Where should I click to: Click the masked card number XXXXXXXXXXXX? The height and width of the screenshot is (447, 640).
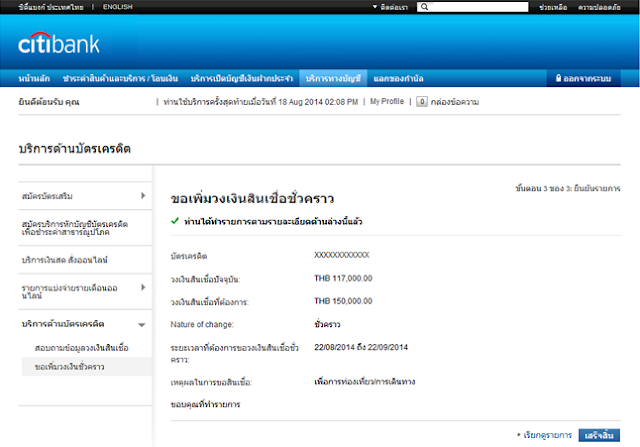342,255
